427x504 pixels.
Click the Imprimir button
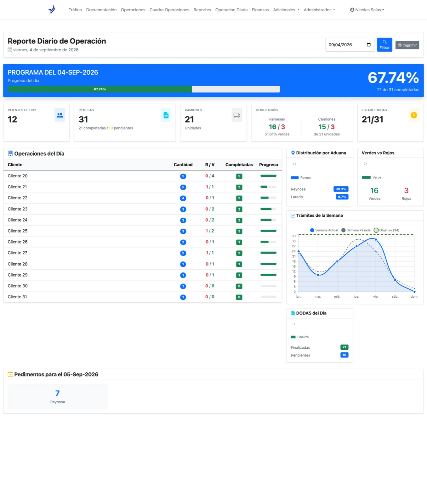pos(407,45)
